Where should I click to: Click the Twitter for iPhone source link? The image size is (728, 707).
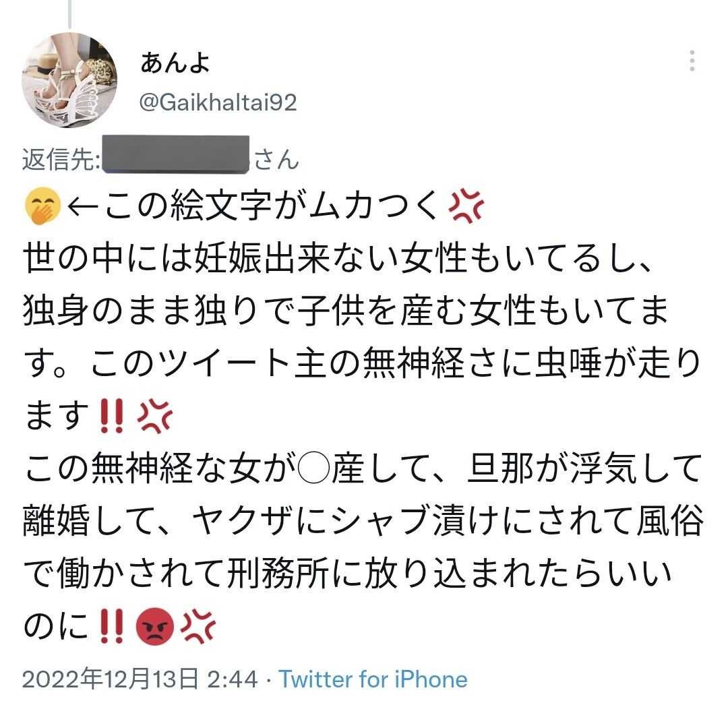373,679
